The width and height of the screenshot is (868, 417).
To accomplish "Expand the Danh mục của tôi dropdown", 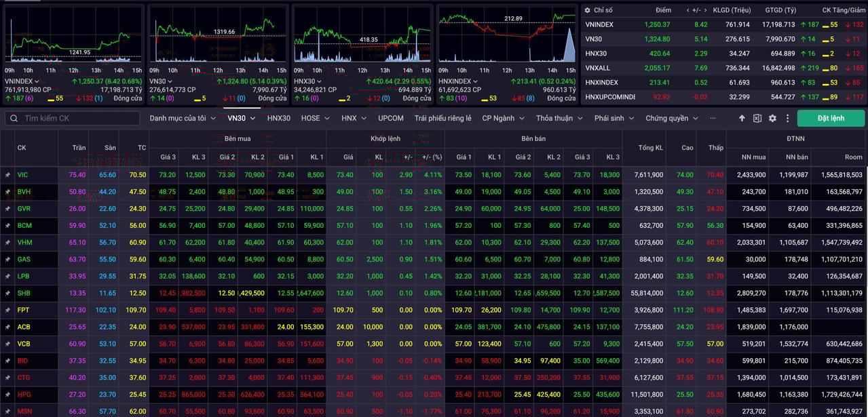I will (183, 118).
